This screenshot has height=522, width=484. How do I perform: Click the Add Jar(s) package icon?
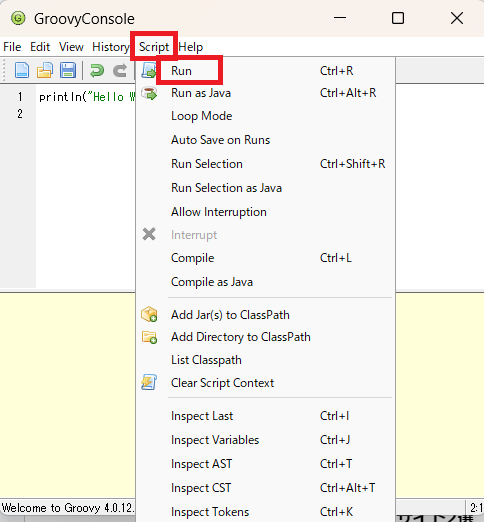(x=149, y=314)
